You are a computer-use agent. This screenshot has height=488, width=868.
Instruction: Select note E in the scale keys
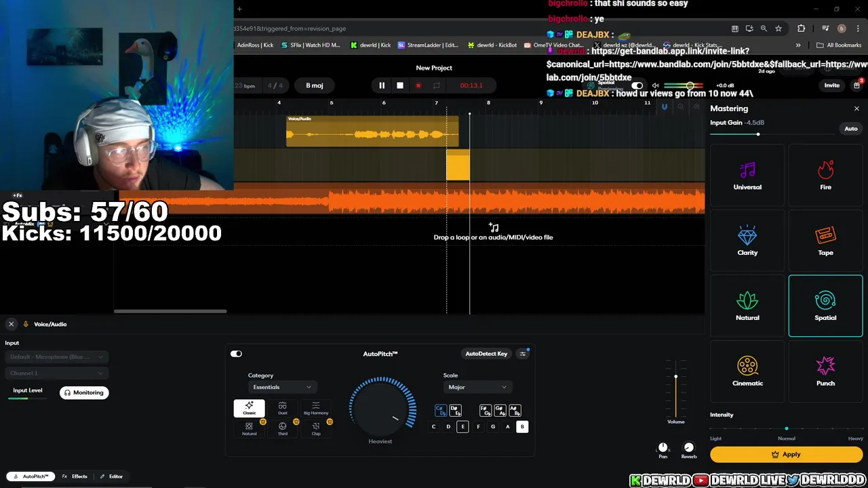(463, 427)
